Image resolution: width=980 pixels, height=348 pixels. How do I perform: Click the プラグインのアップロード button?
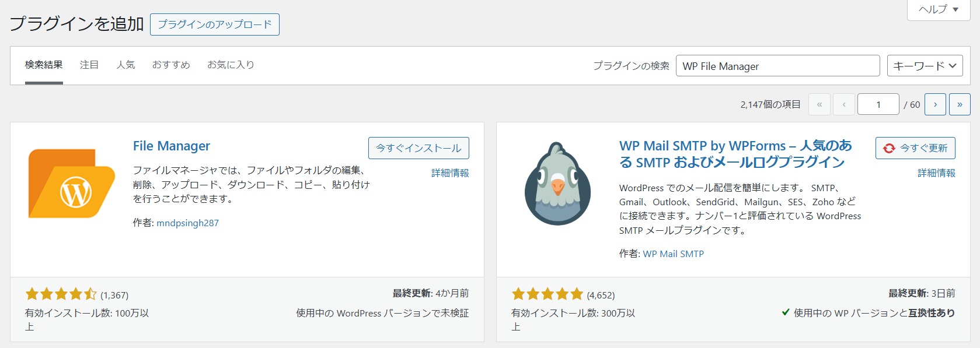coord(214,24)
